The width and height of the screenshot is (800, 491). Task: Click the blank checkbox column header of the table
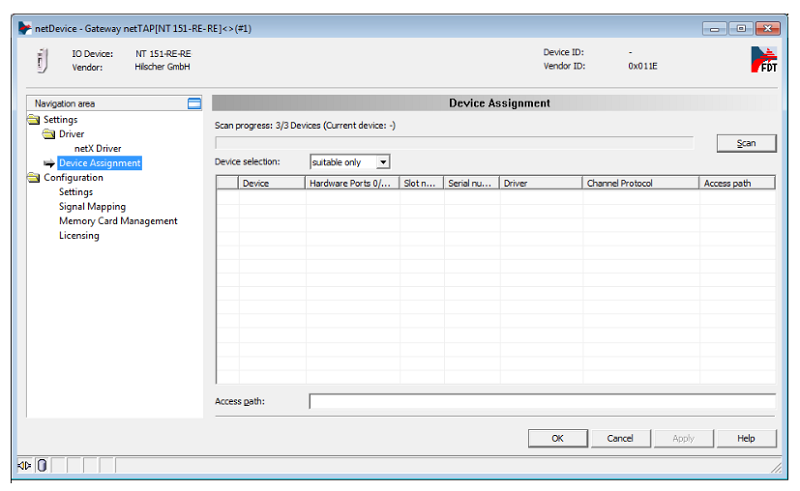click(x=228, y=183)
